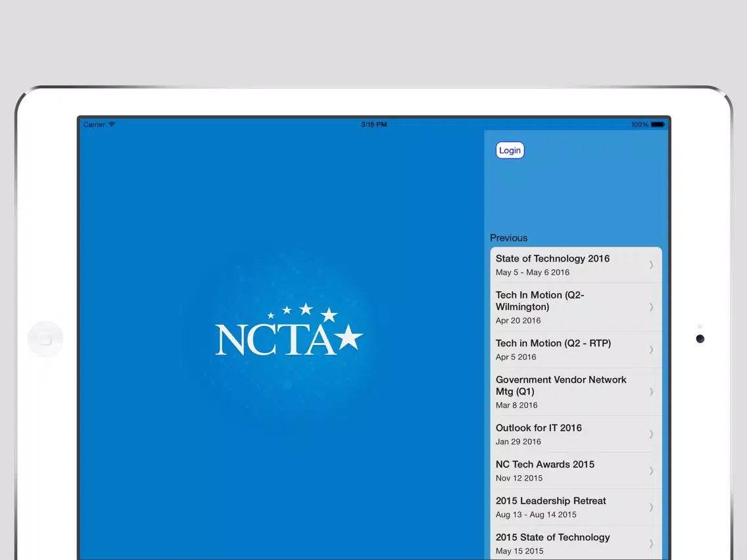747x560 pixels.
Task: Select 2015 State of Technology title
Action: [x=552, y=537]
